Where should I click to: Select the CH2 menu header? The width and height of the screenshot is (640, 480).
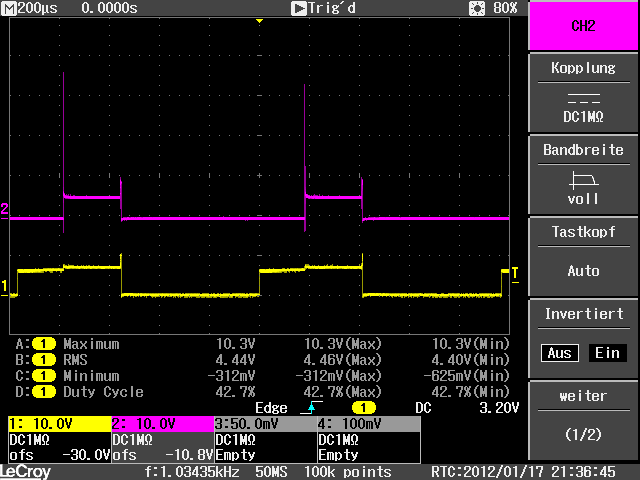coord(583,26)
